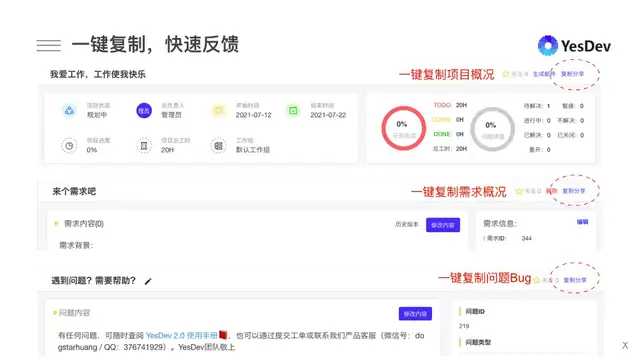Screen dimensions: 640x360
Task: Click the red link left of the requirement's 复制分享
Action: (551, 191)
